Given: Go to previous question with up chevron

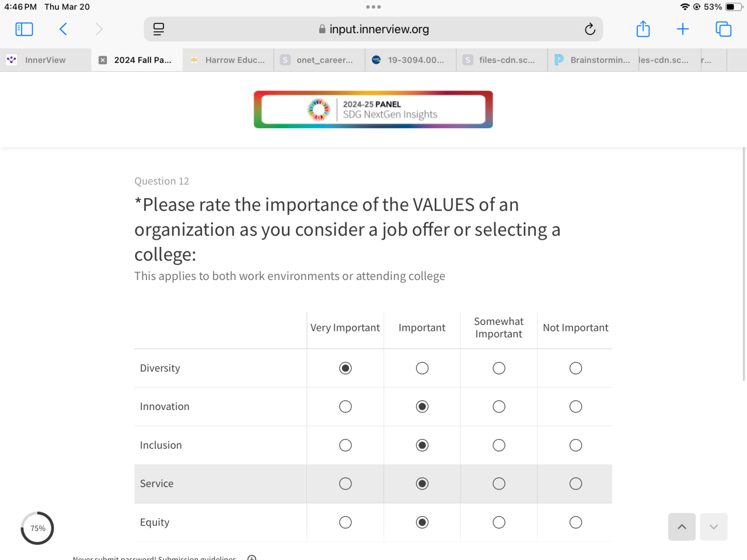Looking at the screenshot, I should click(682, 527).
